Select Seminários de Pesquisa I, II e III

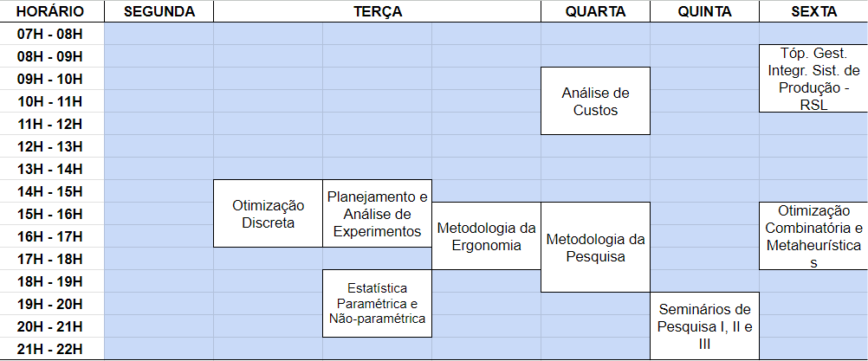click(703, 326)
